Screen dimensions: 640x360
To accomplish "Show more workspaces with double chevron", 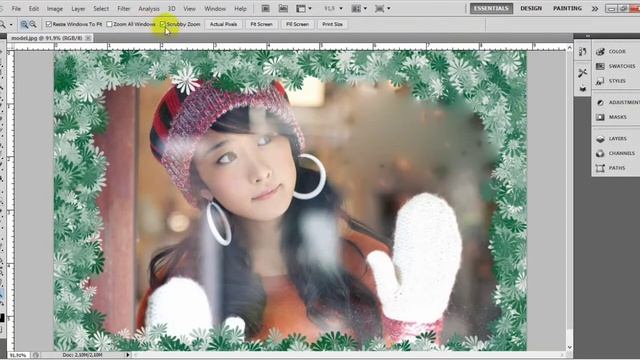I will click(x=595, y=9).
